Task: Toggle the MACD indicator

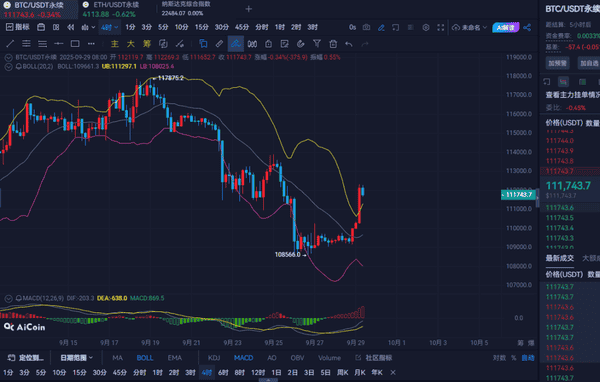Action: (x=243, y=358)
